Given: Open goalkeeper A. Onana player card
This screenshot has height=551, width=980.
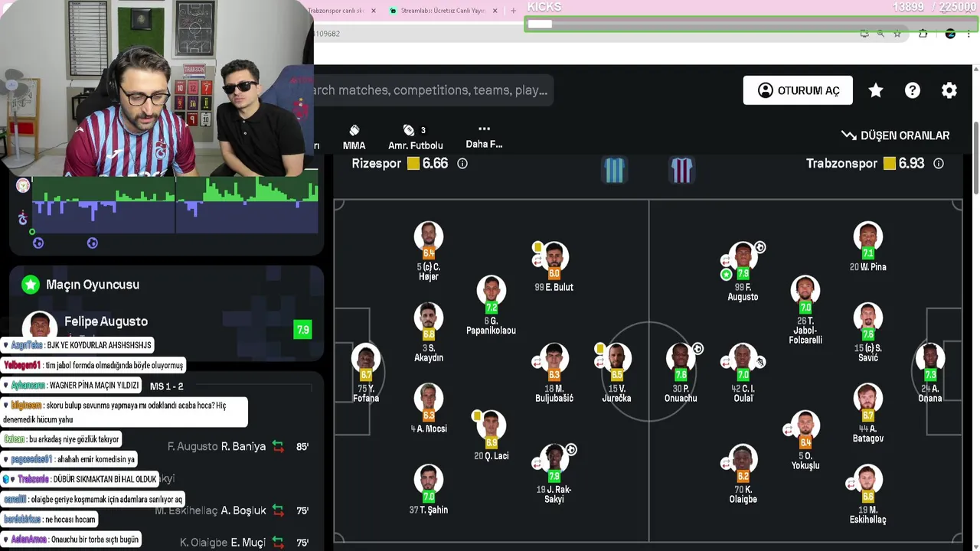Looking at the screenshot, I should coord(930,373).
